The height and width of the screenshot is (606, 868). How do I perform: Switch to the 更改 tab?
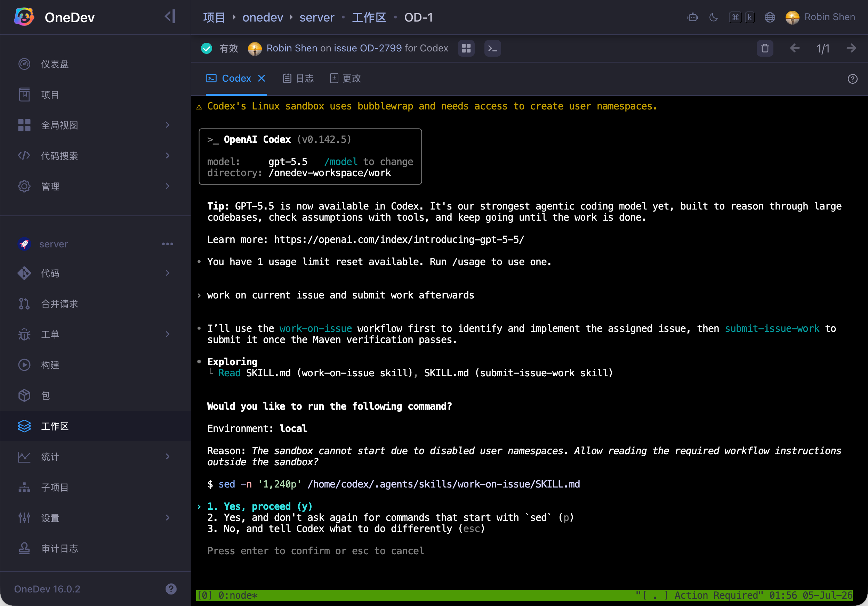coord(345,78)
